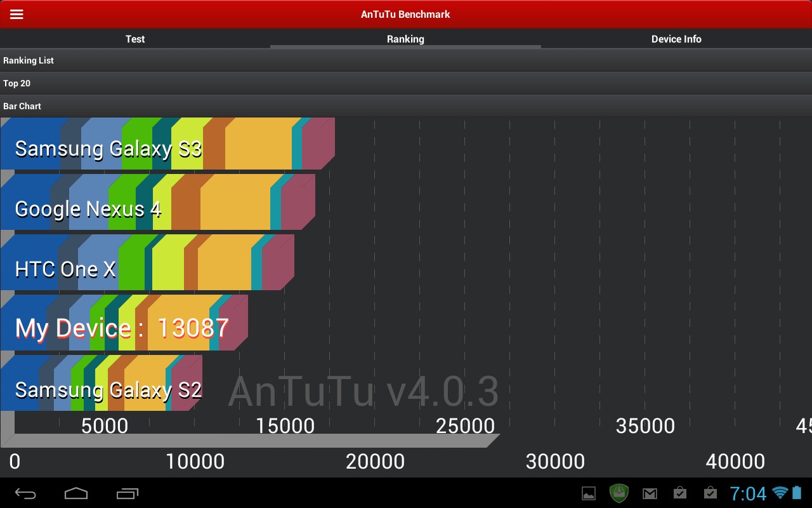812x508 pixels.
Task: Open the Device Info tab
Action: pos(676,39)
